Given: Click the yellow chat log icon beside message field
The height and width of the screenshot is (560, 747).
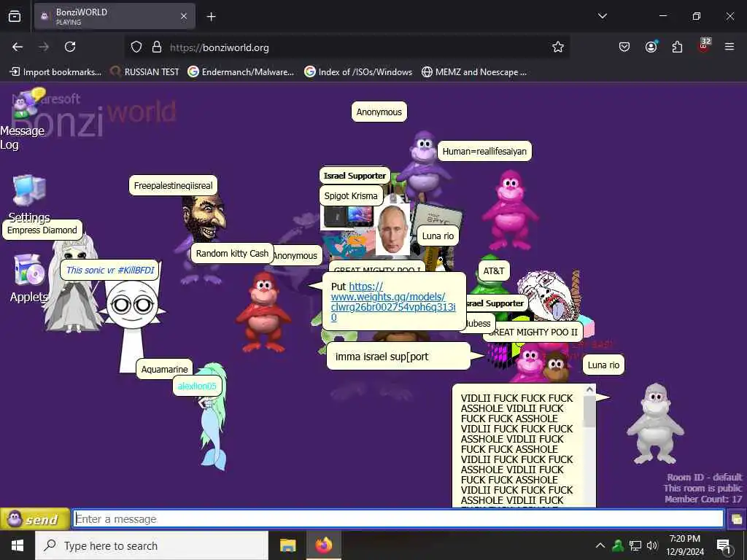Looking at the screenshot, I should pyautogui.click(x=737, y=519).
